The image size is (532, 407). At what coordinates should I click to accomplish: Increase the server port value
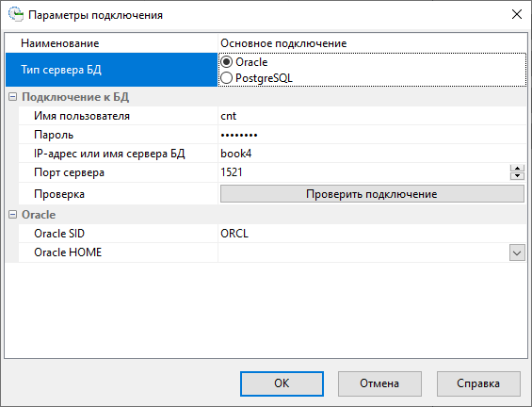[517, 169]
